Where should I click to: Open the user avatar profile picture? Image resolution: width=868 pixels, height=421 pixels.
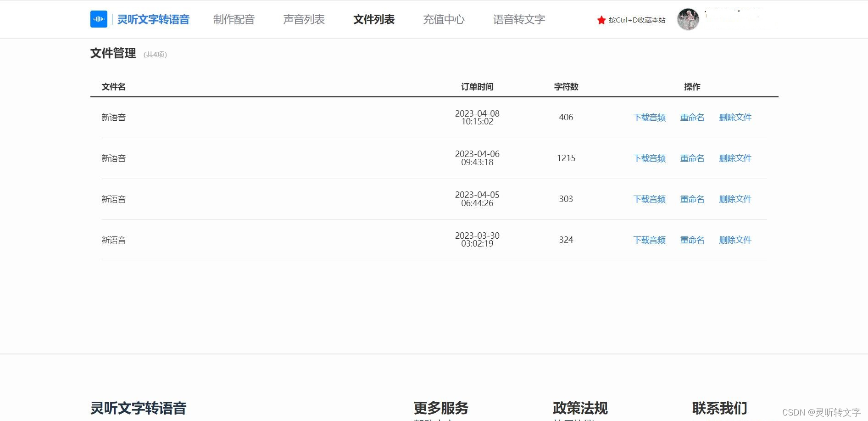tap(688, 19)
